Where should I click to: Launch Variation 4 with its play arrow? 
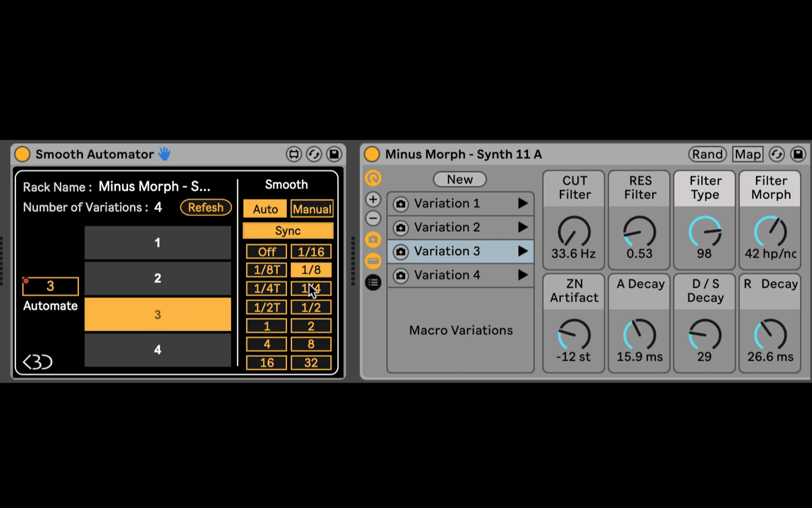[x=523, y=275]
